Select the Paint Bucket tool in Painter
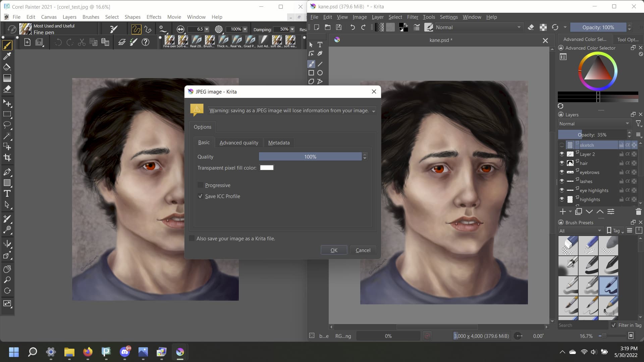Image resolution: width=644 pixels, height=362 pixels. tap(7, 67)
